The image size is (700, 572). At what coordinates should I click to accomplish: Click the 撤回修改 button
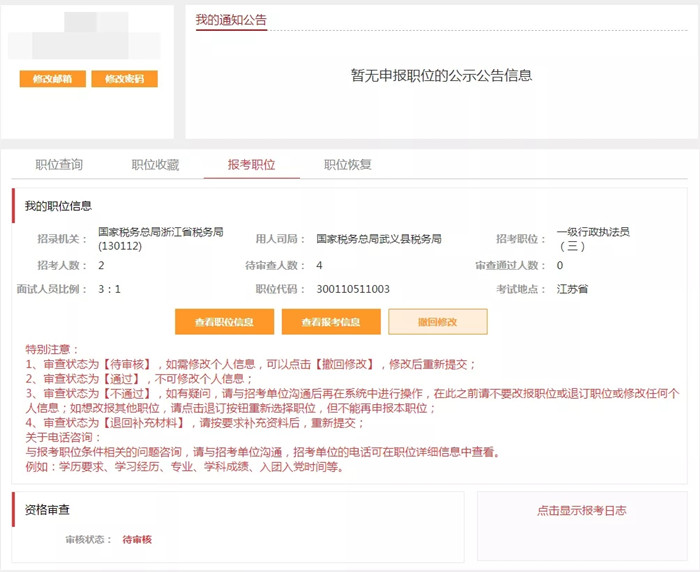438,321
